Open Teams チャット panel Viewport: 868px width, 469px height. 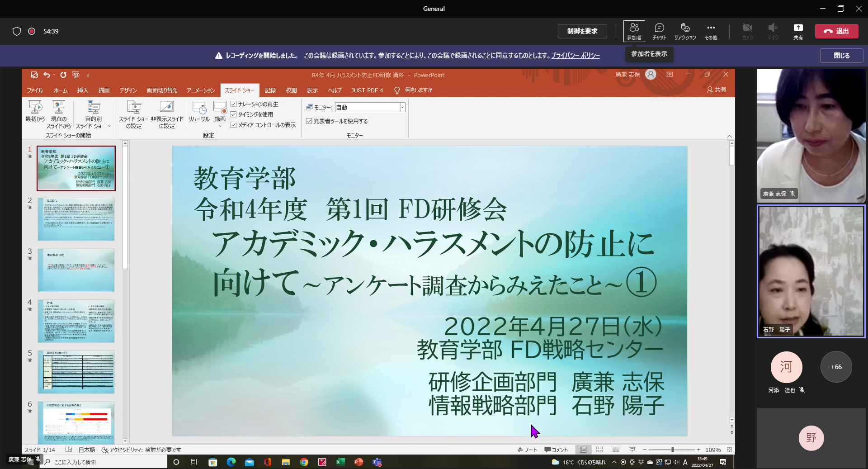(x=659, y=31)
